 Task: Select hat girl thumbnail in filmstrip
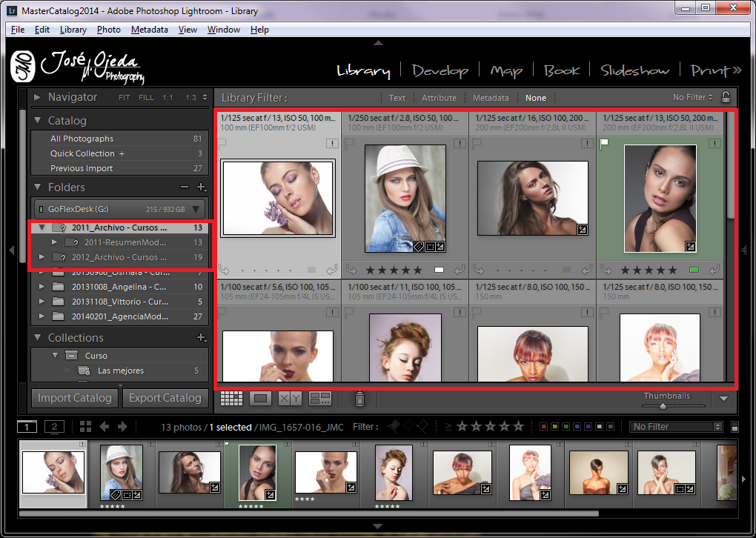[122, 473]
